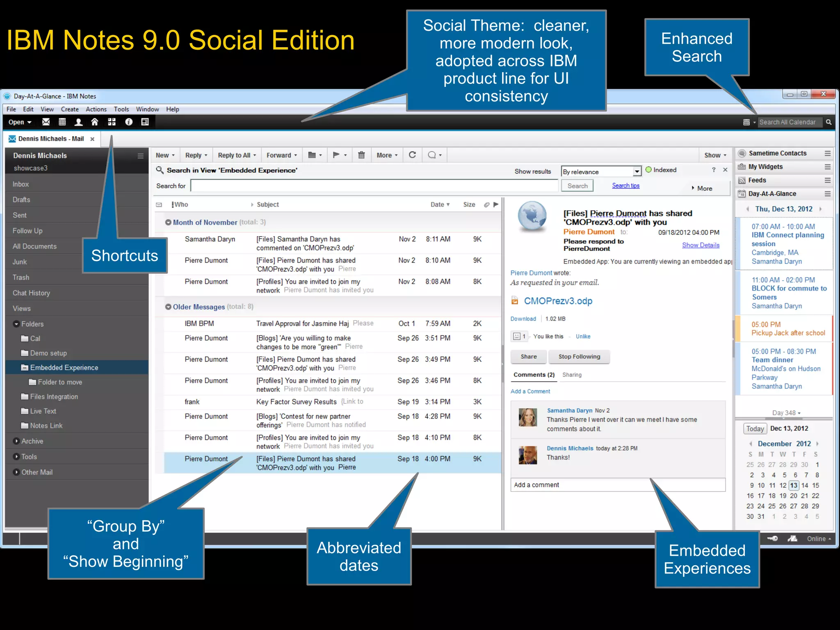This screenshot has width=840, height=630.
Task: Open Dennis Michaels navigator menu icon
Action: (x=140, y=156)
